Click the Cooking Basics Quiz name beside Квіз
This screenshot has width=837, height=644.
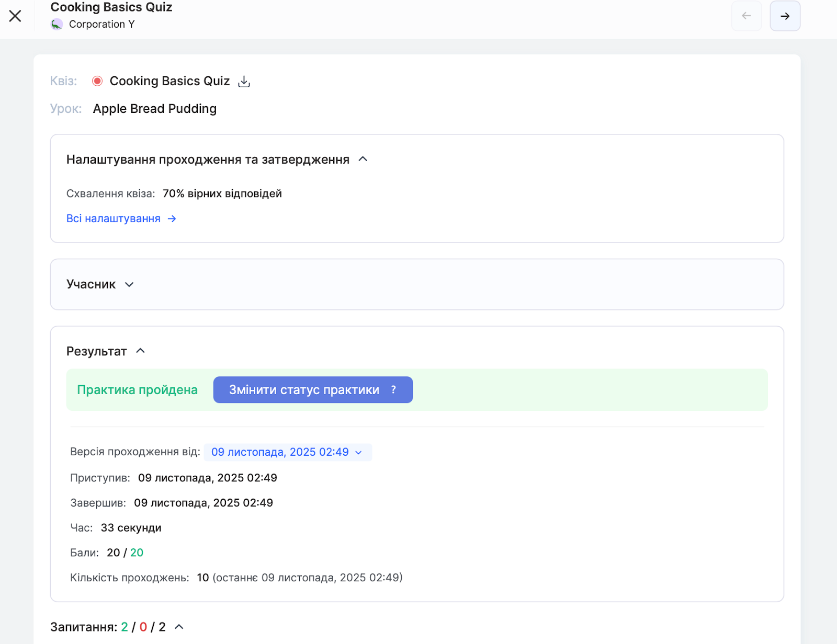[x=169, y=82]
